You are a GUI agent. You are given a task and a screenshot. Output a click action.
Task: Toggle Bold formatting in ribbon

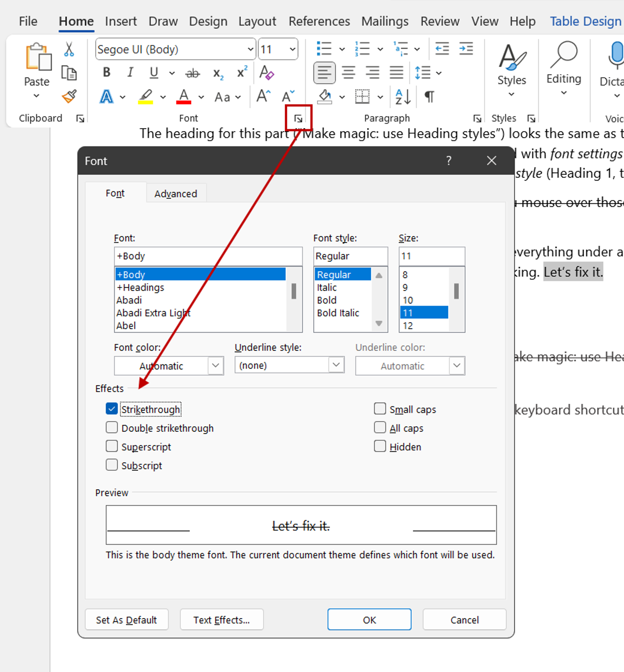pos(107,72)
